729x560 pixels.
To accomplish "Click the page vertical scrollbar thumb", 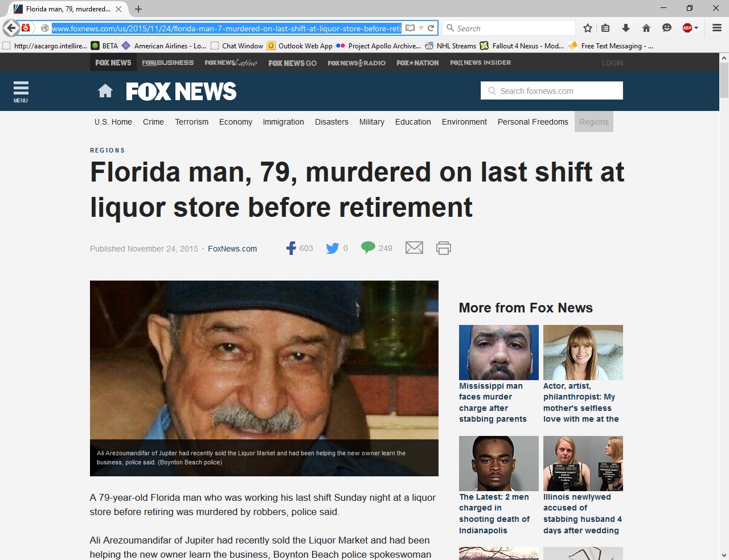I will tap(724, 80).
